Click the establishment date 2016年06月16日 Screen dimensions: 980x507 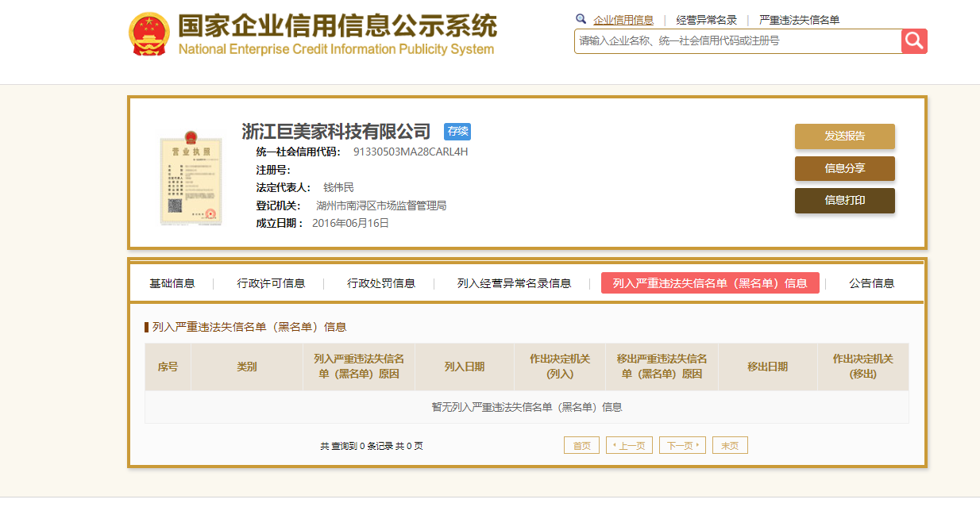pyautogui.click(x=350, y=223)
